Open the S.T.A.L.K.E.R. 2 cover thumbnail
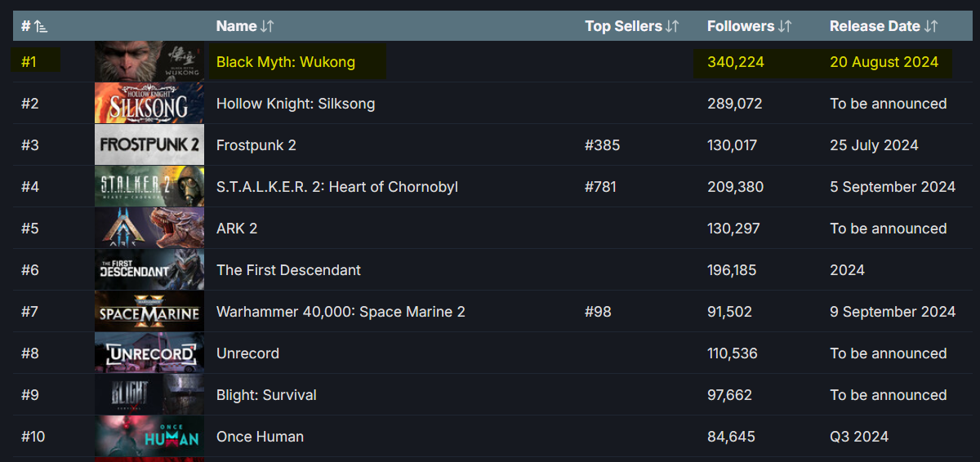This screenshot has width=980, height=462. point(149,187)
